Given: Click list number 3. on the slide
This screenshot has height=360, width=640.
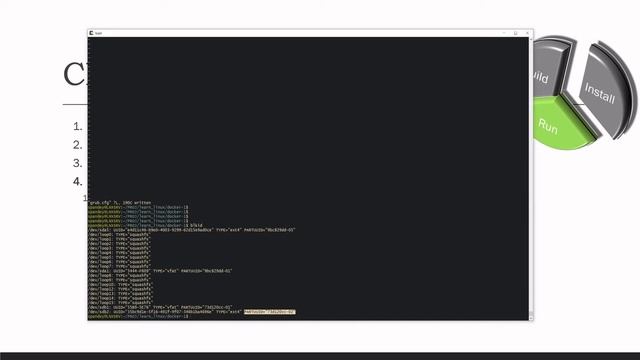Looking at the screenshot, I should 78,163.
